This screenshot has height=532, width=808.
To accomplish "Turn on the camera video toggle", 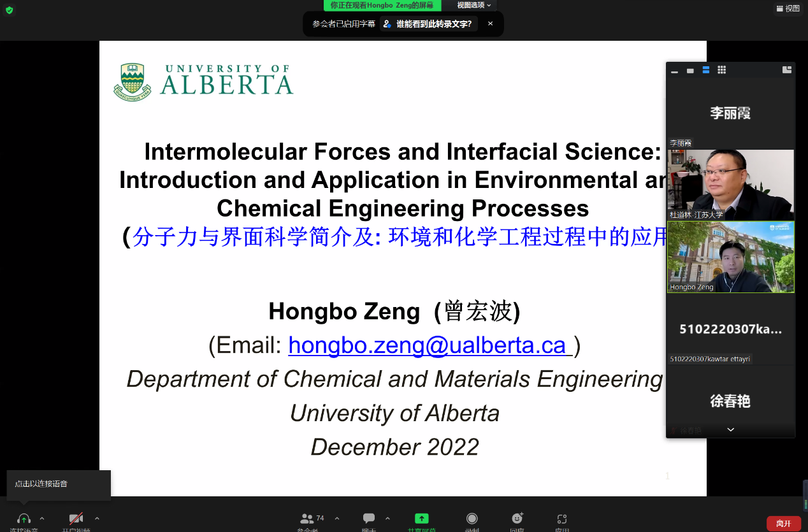I will (x=76, y=519).
